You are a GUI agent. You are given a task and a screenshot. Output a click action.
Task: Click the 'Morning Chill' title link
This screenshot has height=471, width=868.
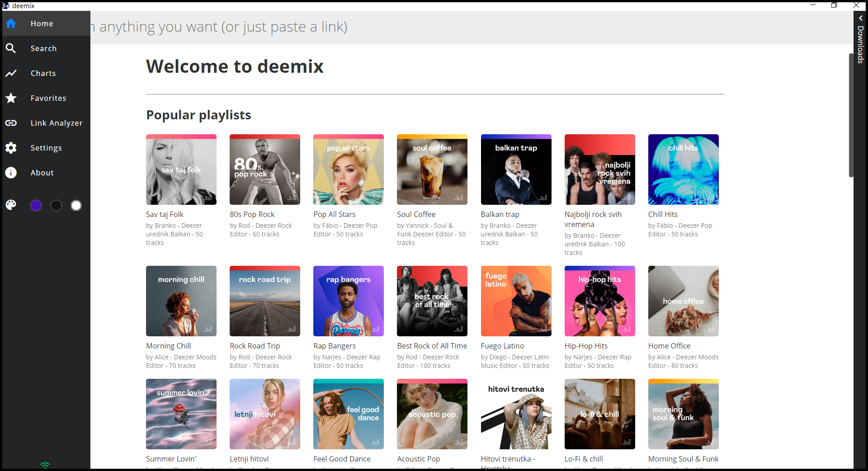click(168, 346)
